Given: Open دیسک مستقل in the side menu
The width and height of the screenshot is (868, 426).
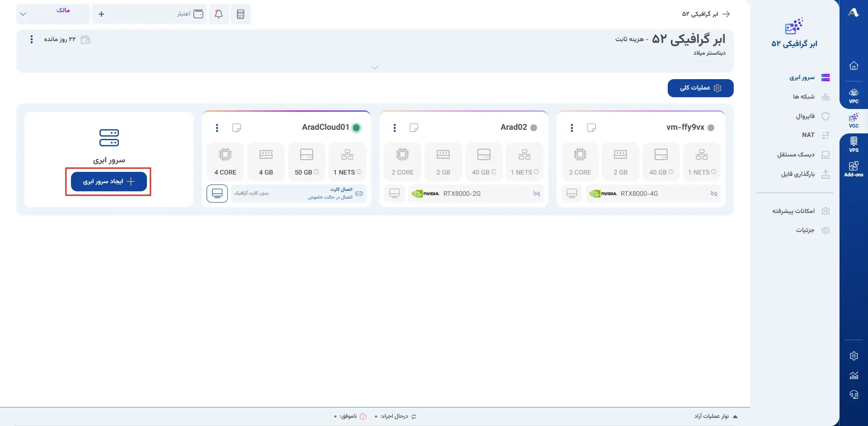Looking at the screenshot, I should coord(803,155).
